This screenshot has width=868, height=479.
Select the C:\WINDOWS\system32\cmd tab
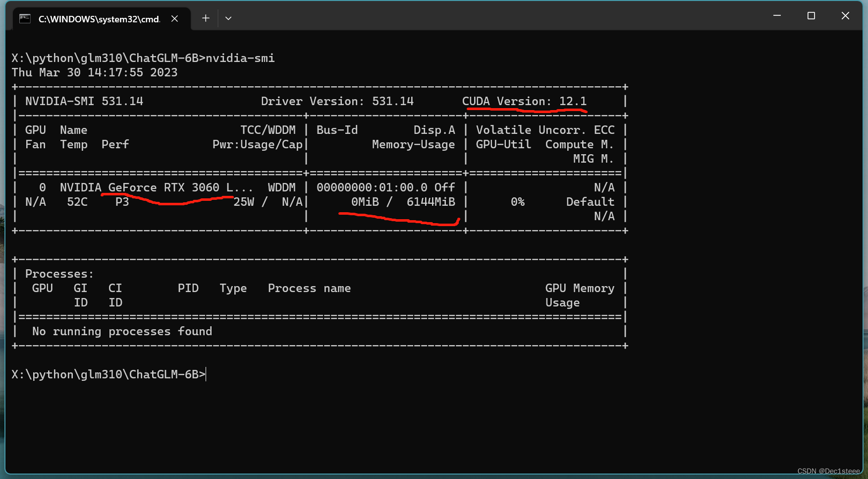click(101, 19)
